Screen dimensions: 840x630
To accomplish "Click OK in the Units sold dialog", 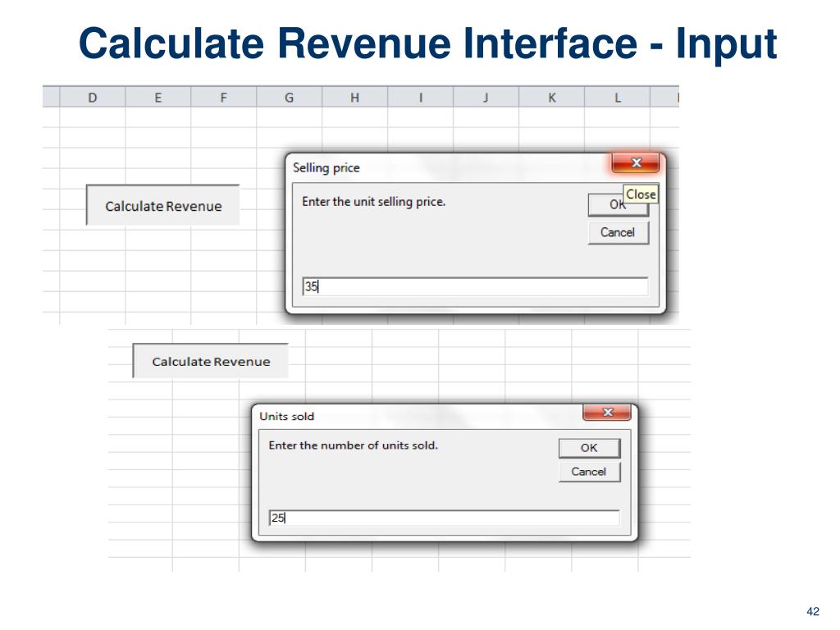I will tap(589, 448).
